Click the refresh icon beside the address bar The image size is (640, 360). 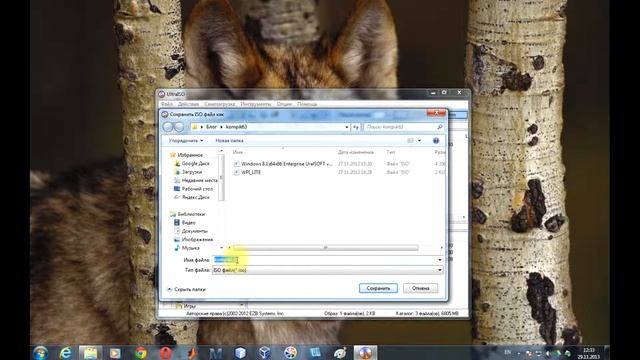pos(356,127)
